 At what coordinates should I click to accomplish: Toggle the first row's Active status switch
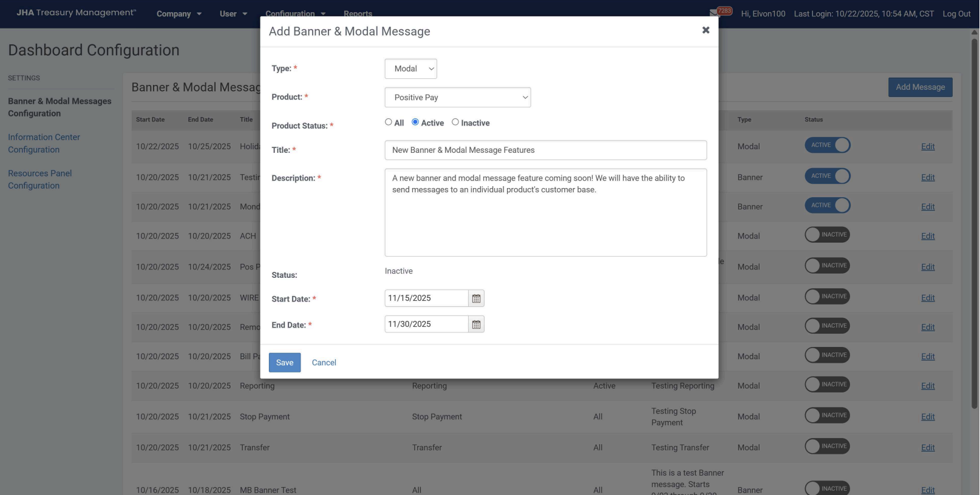(827, 146)
